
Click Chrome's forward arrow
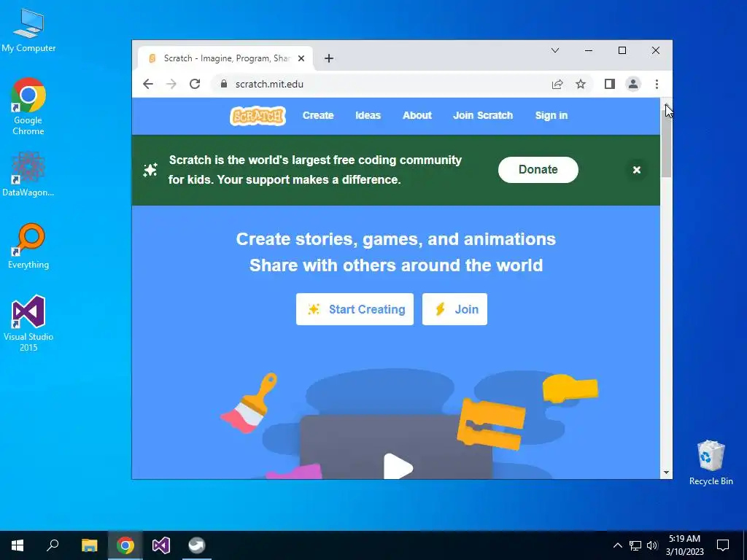(171, 85)
